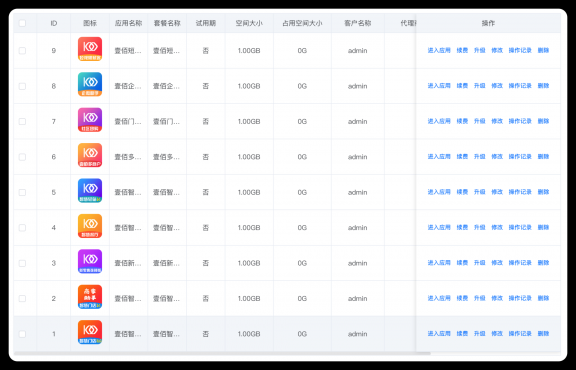This screenshot has height=370, width=576.
Task: Click 升级 in row ID 7
Action: [480, 121]
